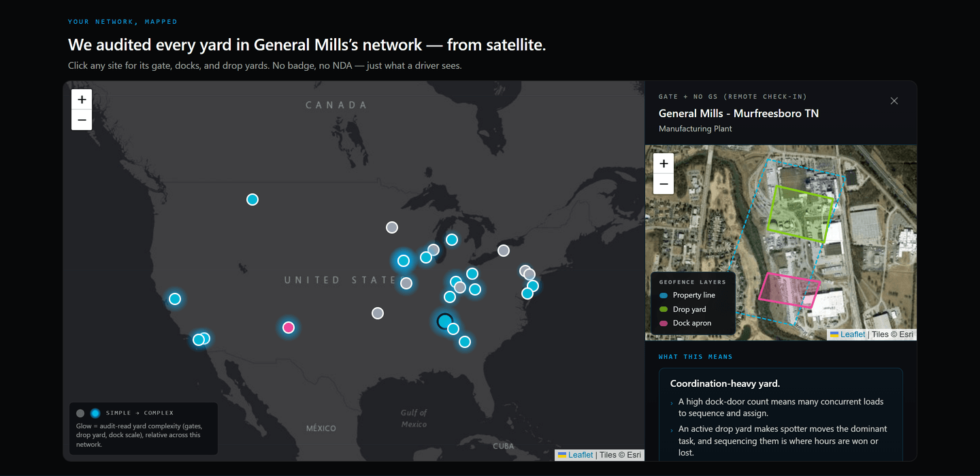
Task: Click the GEOFENCE LAYERS legend header
Action: [x=693, y=282]
